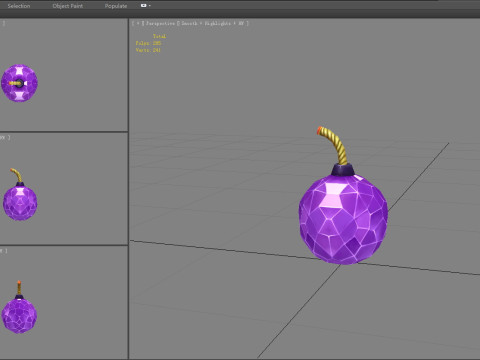The image size is (480, 360).
Task: Select the bomb with straight fuse in bottom-left viewport
Action: point(19,307)
